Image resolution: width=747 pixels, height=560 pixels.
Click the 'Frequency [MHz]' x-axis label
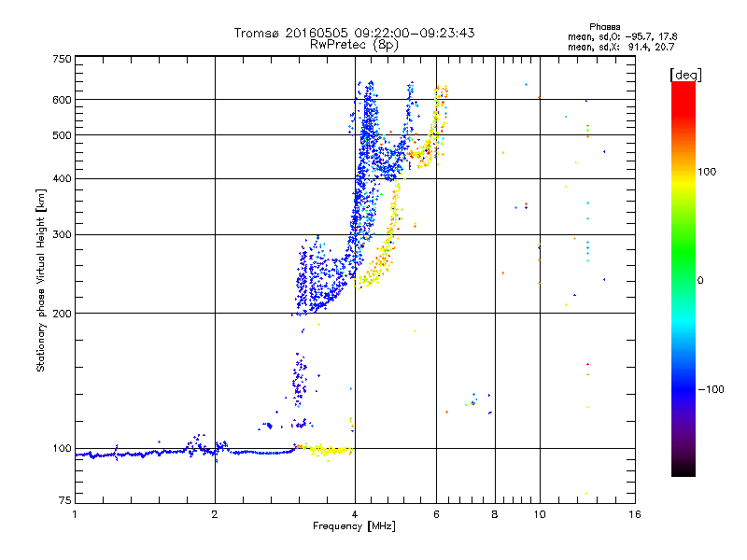point(354,526)
